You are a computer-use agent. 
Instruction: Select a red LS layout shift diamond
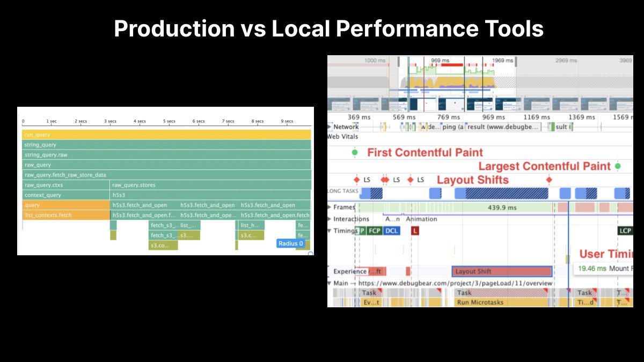tap(357, 179)
